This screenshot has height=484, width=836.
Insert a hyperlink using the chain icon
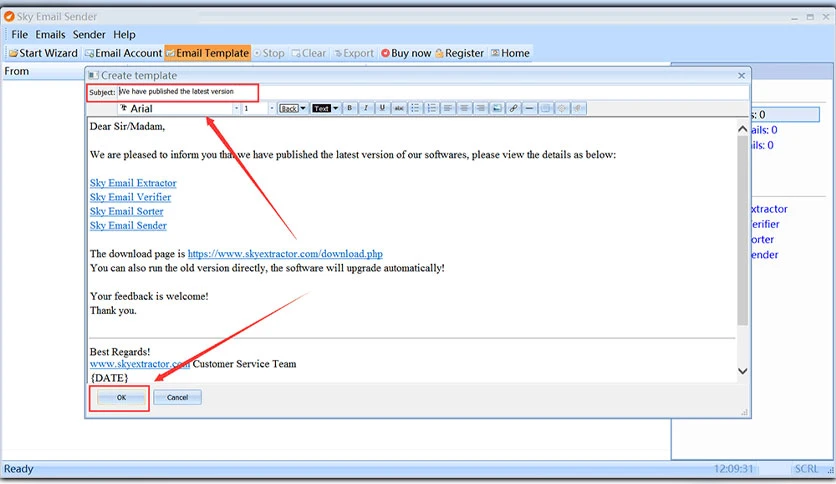click(513, 108)
